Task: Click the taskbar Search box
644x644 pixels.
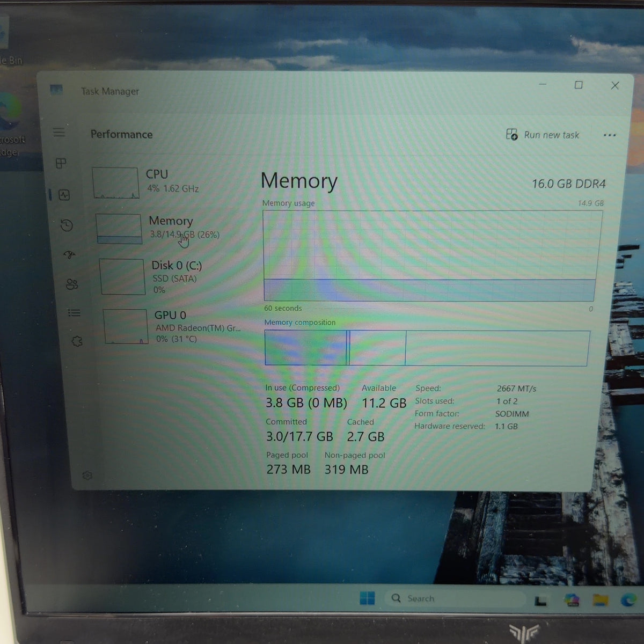Action: coord(454,598)
